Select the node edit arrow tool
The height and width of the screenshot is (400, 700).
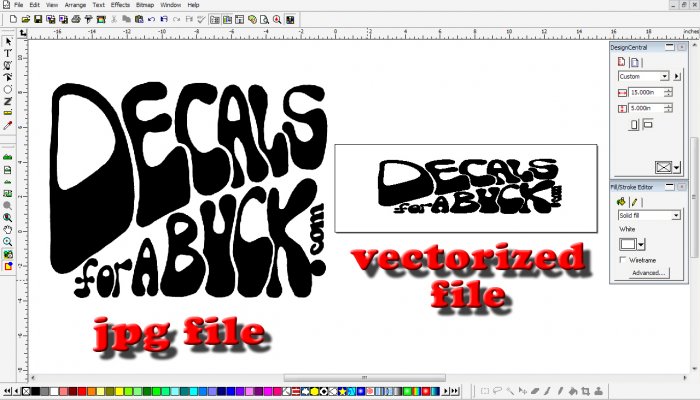[x=8, y=77]
